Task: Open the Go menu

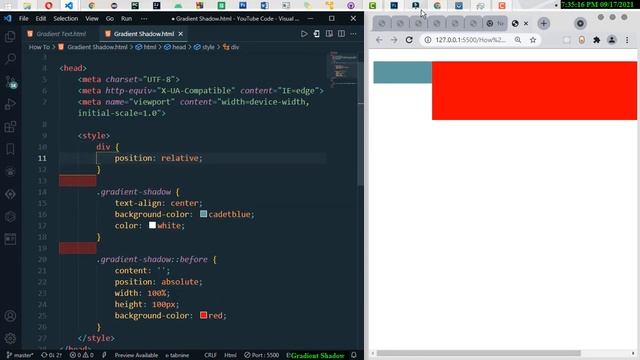Action: (x=110, y=19)
